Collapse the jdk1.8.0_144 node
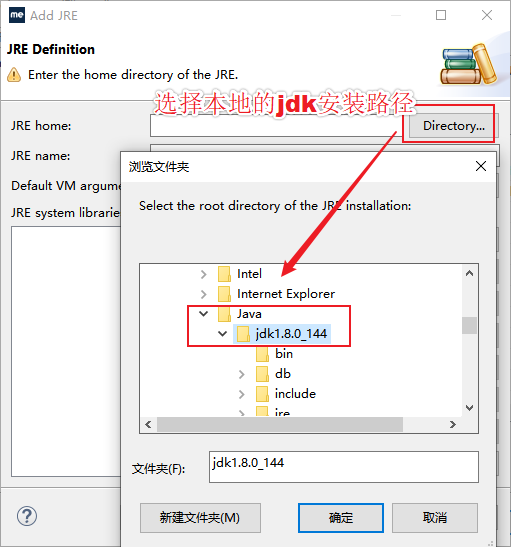The height and width of the screenshot is (547, 511). [x=223, y=334]
